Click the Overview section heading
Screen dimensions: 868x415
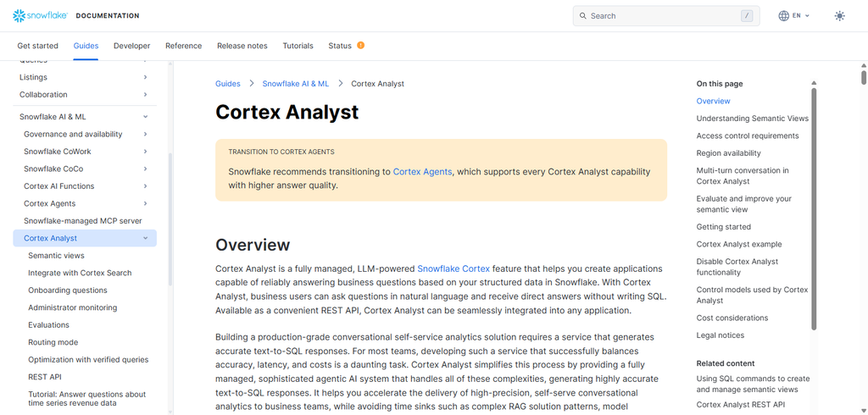[x=253, y=245]
